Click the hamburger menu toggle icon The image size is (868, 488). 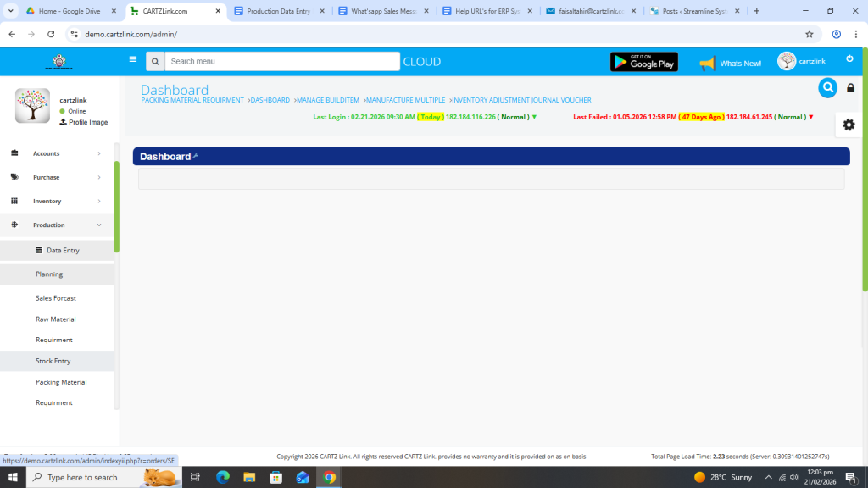(x=132, y=60)
